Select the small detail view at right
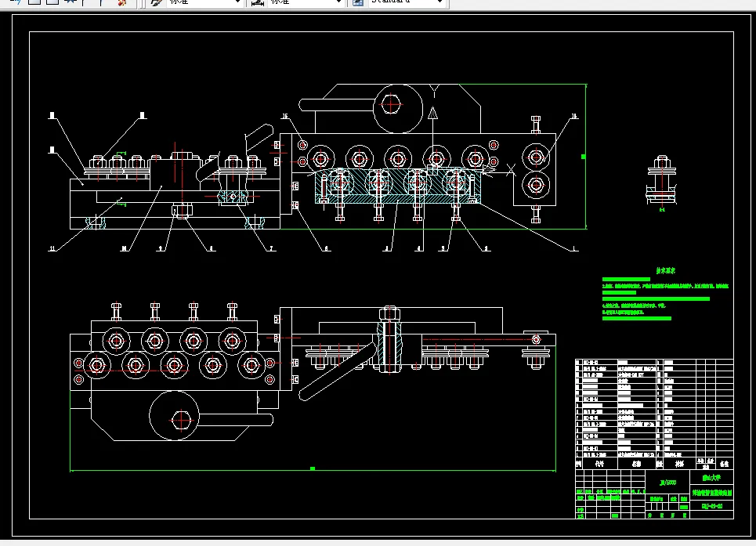 click(x=661, y=183)
